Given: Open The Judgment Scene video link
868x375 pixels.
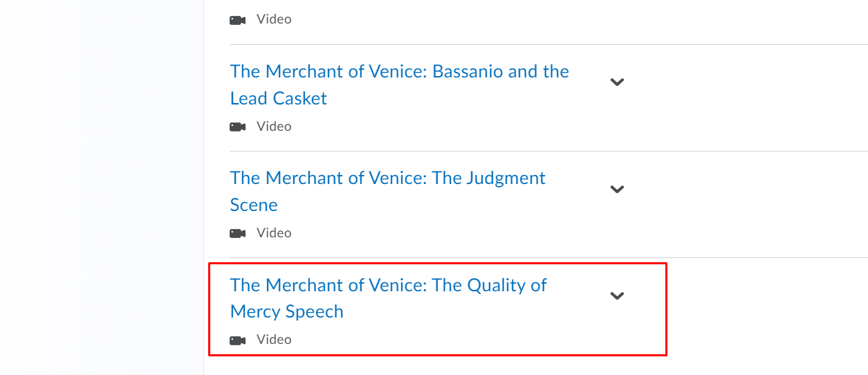Looking at the screenshot, I should pyautogui.click(x=388, y=191).
